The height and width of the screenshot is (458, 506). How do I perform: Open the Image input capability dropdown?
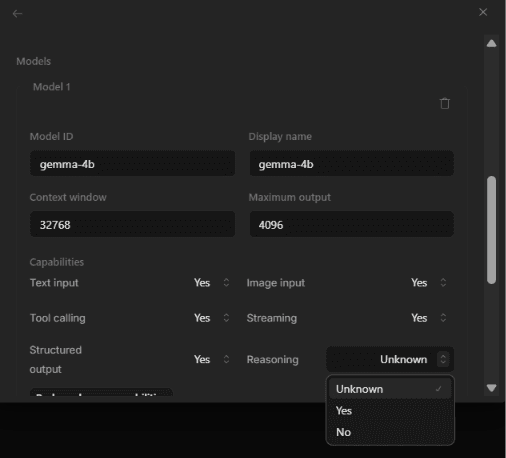429,283
